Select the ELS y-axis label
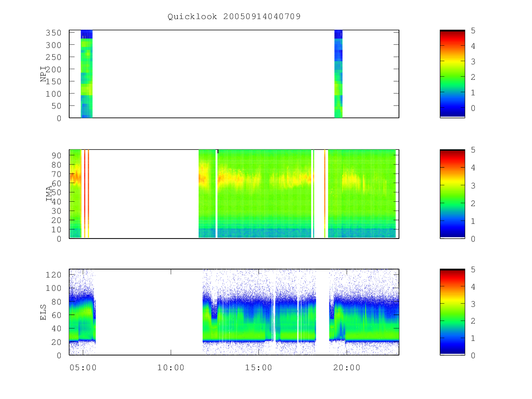Screen dimensions: 532x399 (x=44, y=312)
